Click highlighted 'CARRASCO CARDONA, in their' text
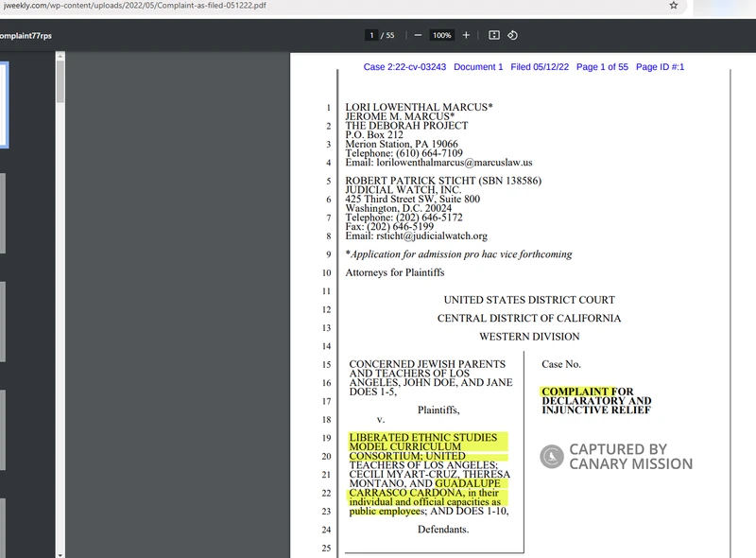 423,493
